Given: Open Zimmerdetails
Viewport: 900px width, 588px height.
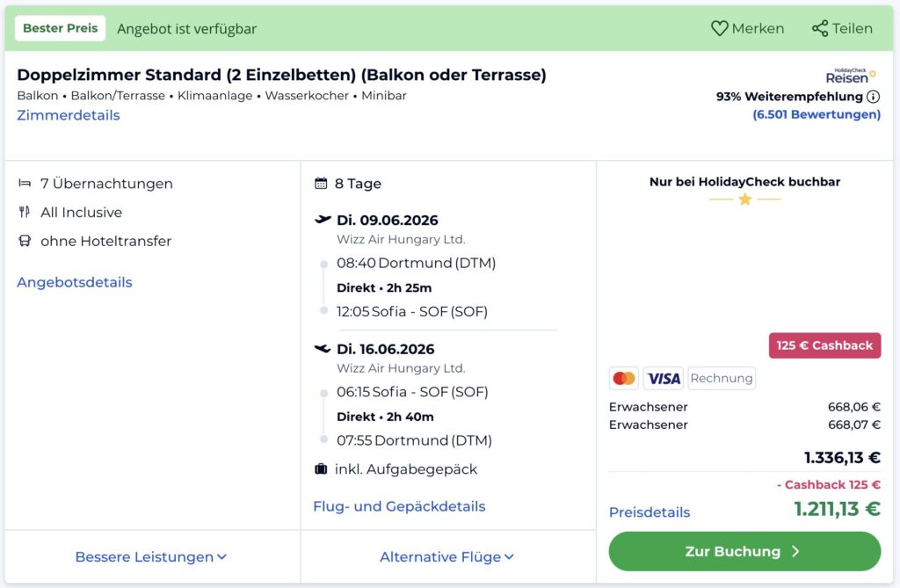Looking at the screenshot, I should (x=68, y=114).
